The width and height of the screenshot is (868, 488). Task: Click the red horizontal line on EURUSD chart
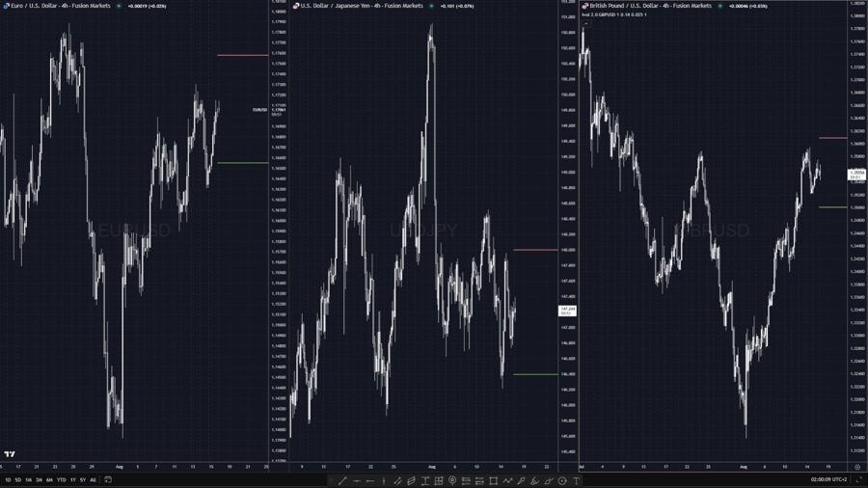(x=242, y=55)
